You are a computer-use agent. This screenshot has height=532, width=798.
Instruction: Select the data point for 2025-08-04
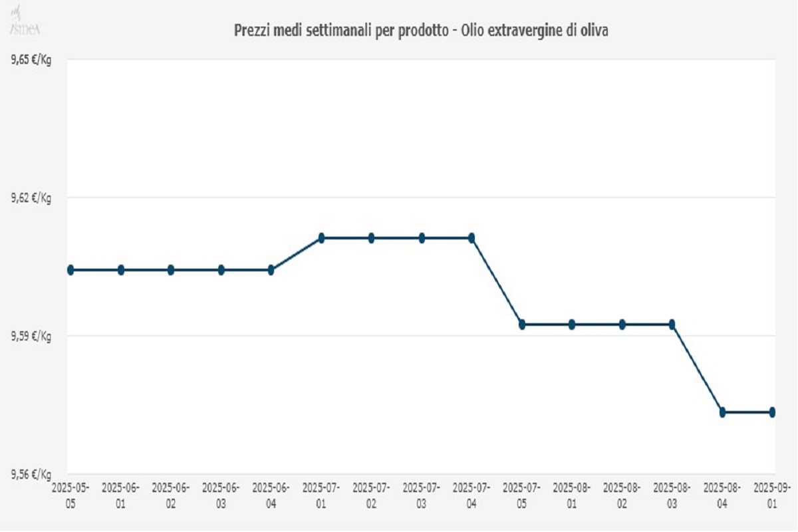(722, 412)
